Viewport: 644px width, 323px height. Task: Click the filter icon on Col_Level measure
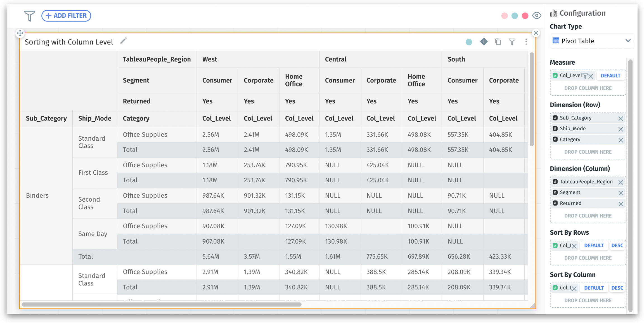[585, 76]
